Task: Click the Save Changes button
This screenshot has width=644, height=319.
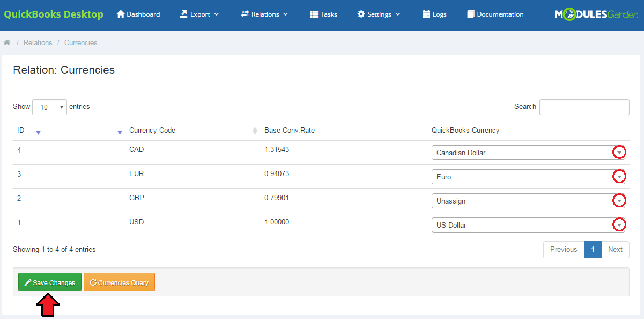Action: coord(50,282)
